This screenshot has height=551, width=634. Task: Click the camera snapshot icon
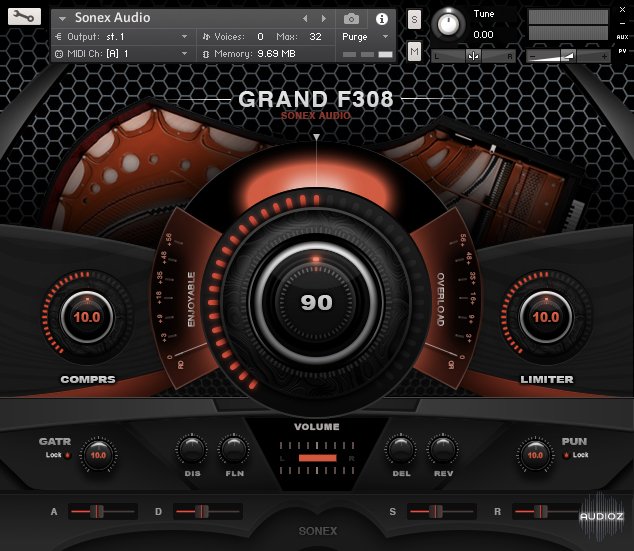click(351, 19)
